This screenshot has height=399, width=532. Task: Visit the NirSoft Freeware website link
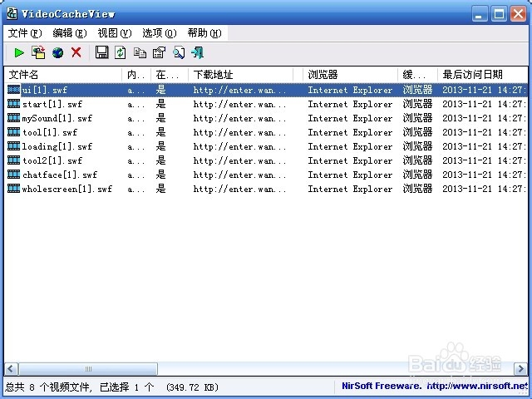click(434, 386)
